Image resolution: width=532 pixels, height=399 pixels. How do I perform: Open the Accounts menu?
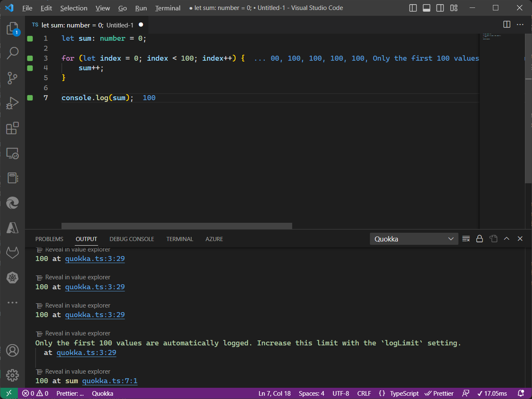pyautogui.click(x=12, y=350)
